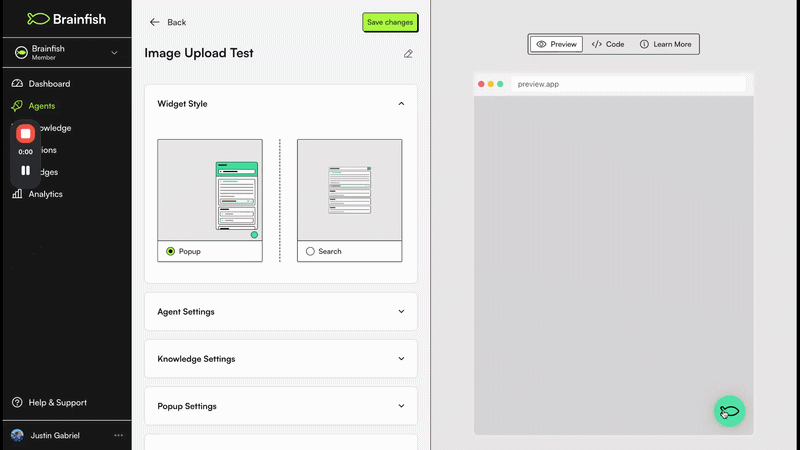Click the Image Upload Test heading
The height and width of the screenshot is (450, 800).
pyautogui.click(x=199, y=53)
